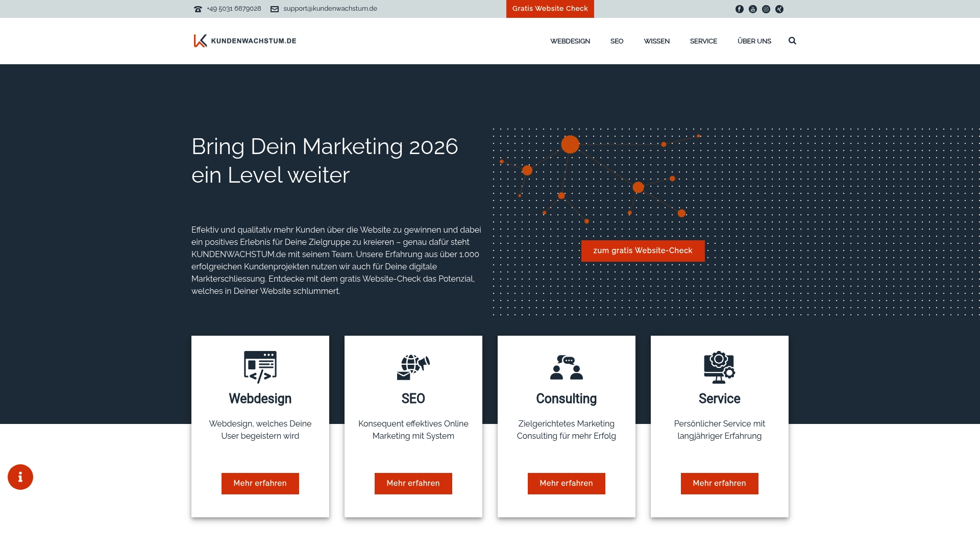This screenshot has width=980, height=551.
Task: Click the Webdesign code window icon
Action: coord(260,367)
